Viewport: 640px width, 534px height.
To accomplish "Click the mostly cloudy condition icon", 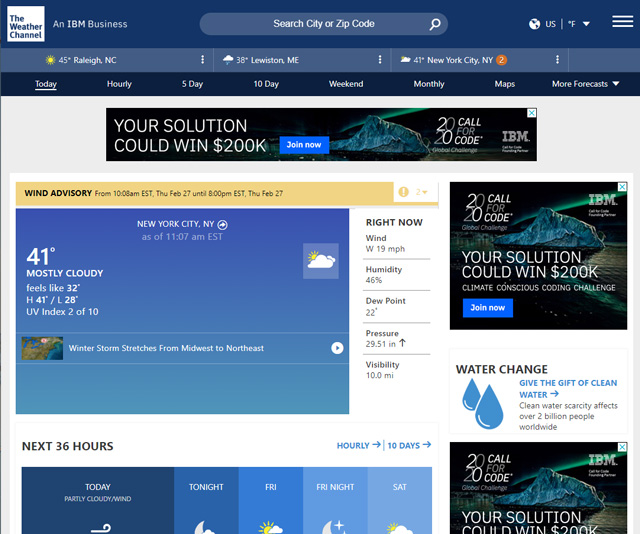I will coord(321,261).
